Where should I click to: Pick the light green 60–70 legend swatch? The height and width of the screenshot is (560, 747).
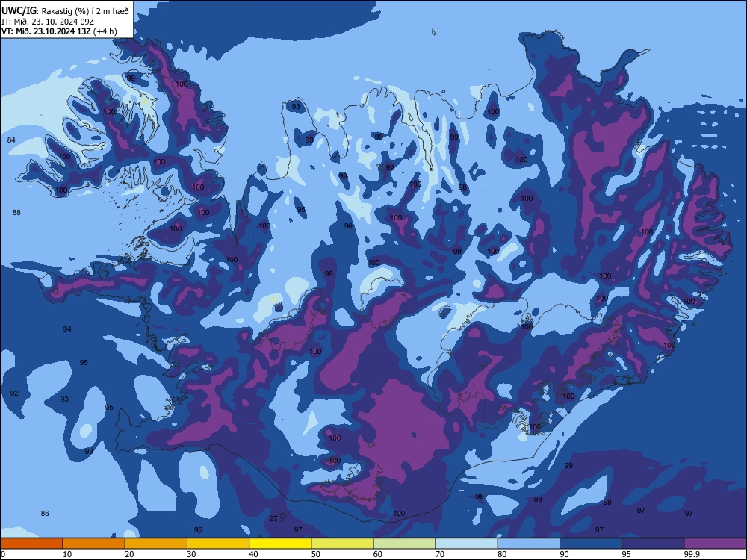[404, 544]
